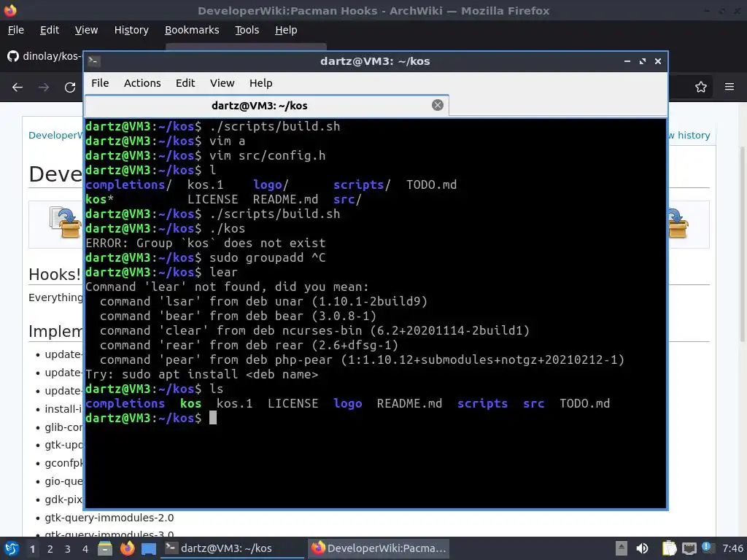Open Firefox Bookmarks menu
747x560 pixels.
[192, 30]
